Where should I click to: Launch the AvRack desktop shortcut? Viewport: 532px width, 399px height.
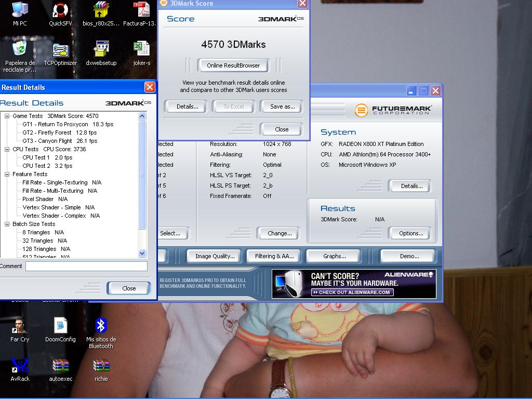(20, 366)
